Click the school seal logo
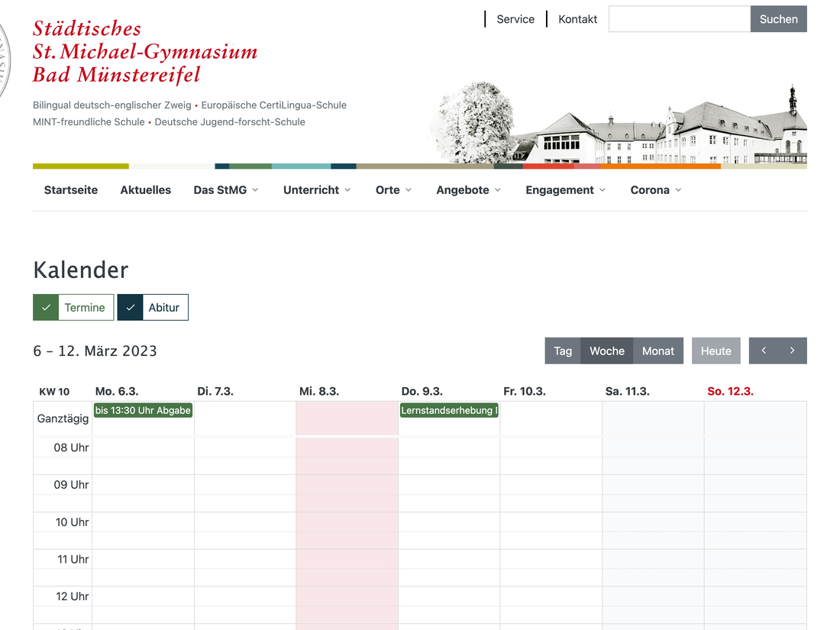 [x=4, y=61]
